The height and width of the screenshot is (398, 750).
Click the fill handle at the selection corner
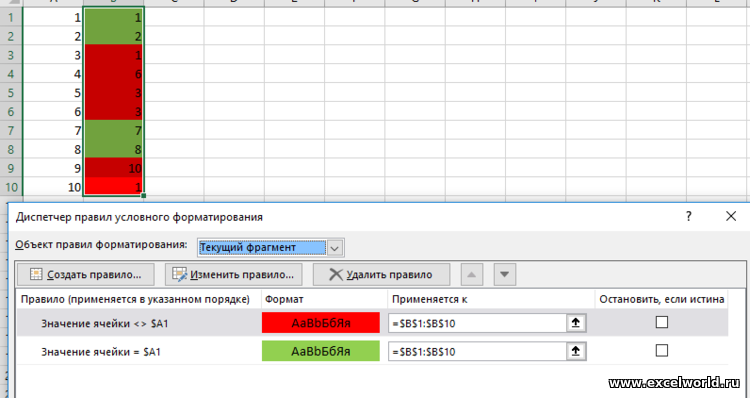[143, 196]
